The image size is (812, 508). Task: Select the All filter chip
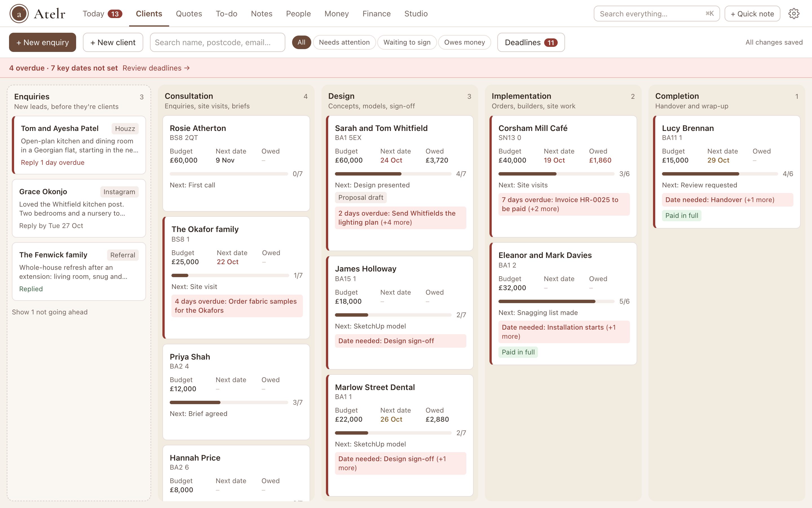pyautogui.click(x=301, y=42)
